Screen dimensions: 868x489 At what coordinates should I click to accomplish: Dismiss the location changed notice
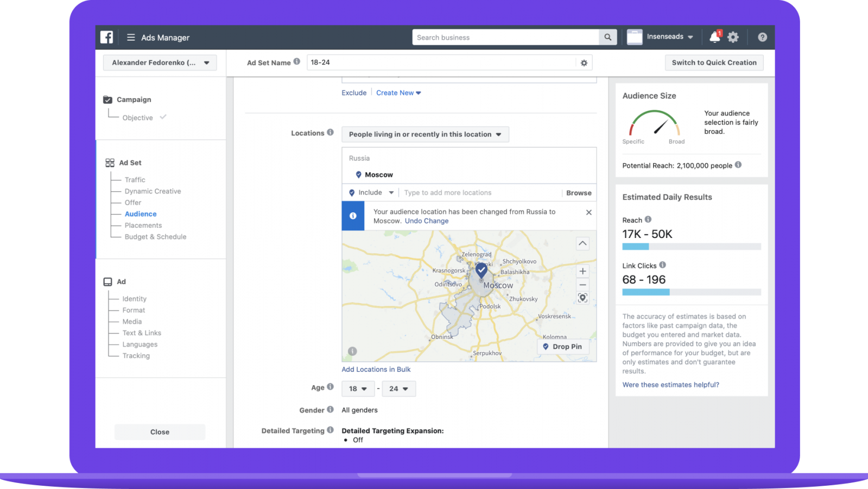[588, 212]
